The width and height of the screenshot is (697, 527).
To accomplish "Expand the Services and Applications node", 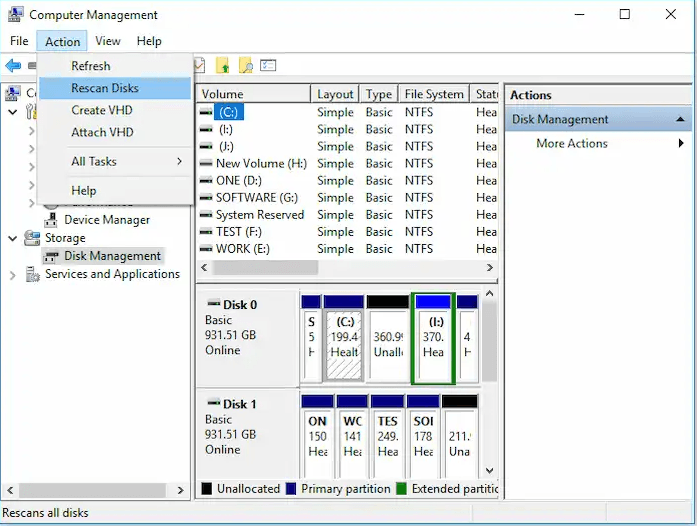I will coord(13,274).
